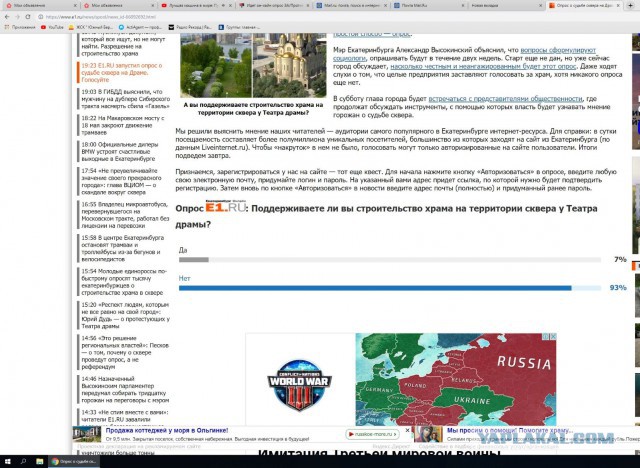Close the World War III ad banner

[553, 337]
